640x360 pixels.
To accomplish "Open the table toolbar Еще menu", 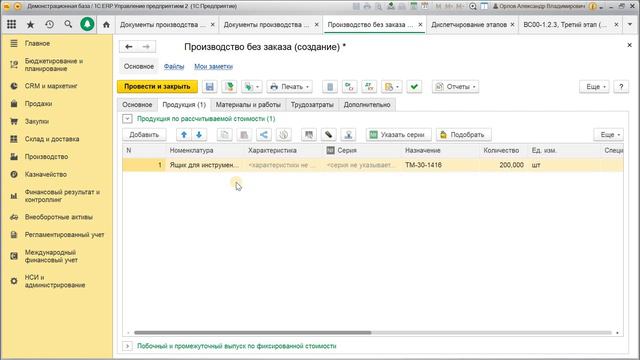I will click(609, 135).
